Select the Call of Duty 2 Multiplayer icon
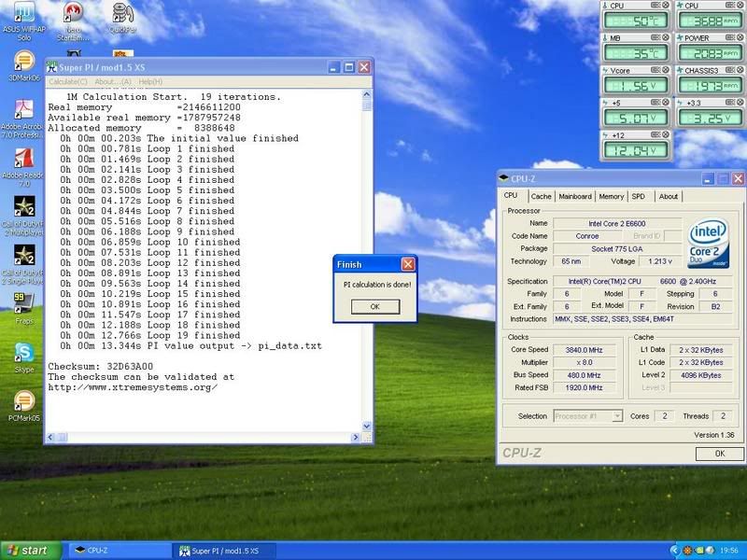The image size is (747, 560). click(x=22, y=216)
